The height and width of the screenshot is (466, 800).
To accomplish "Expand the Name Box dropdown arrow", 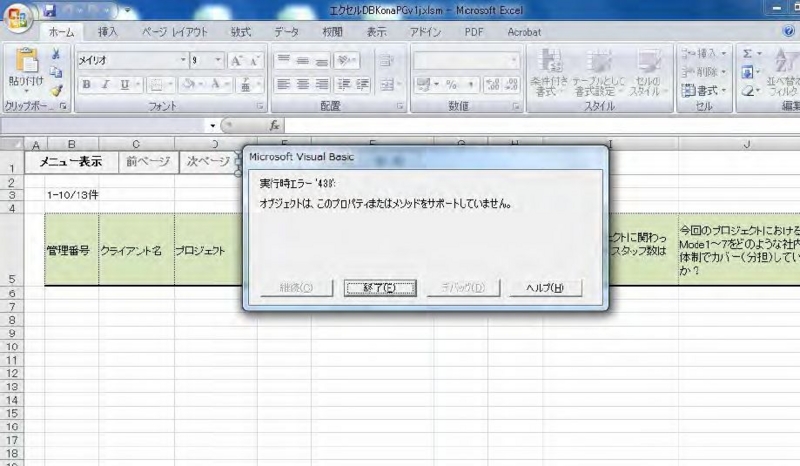I will [x=212, y=126].
